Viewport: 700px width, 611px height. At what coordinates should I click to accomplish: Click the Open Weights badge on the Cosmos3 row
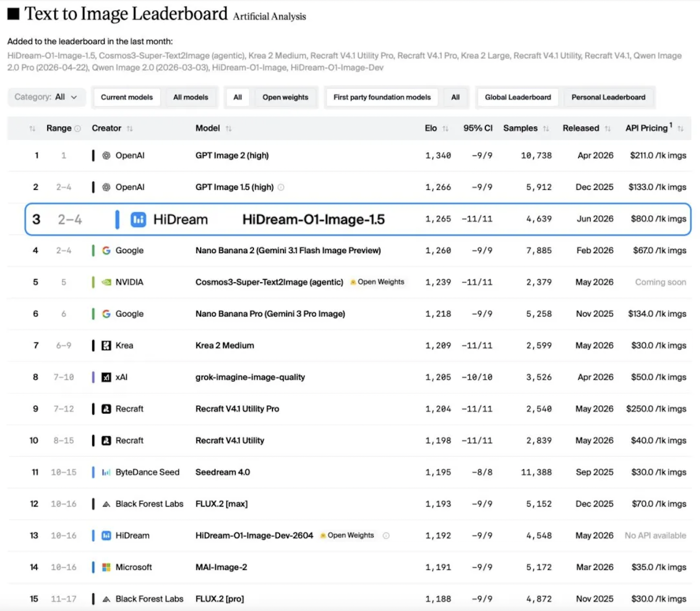tap(377, 282)
